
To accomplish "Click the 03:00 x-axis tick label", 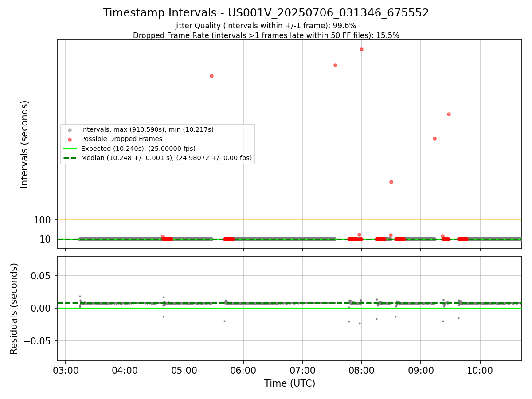I will tap(66, 370).
